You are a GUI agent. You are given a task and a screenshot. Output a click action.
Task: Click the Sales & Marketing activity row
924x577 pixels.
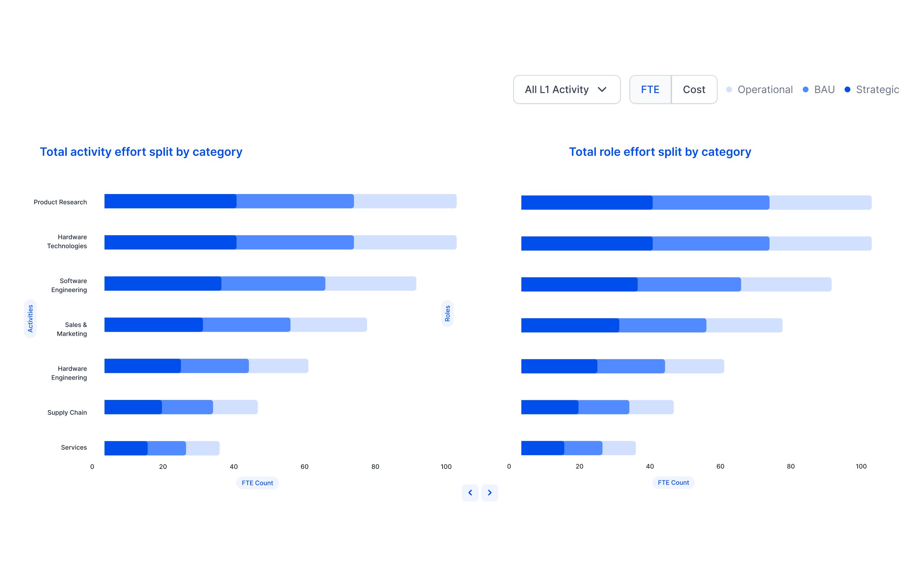pos(234,325)
